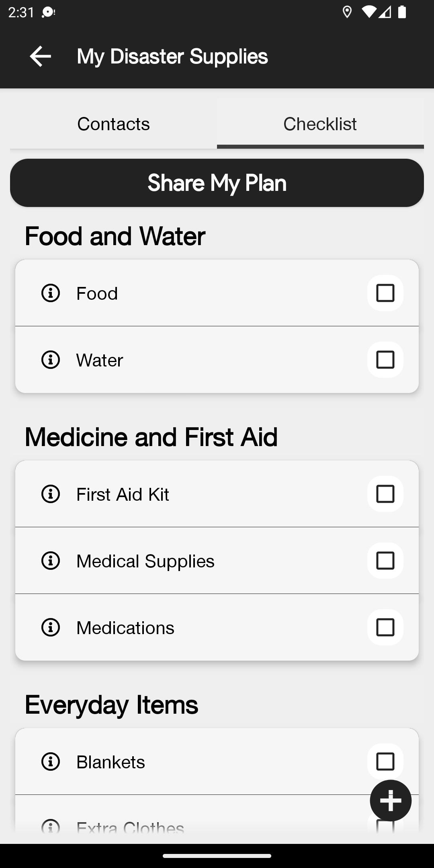This screenshot has height=868, width=434.
Task: Check the Food checkbox
Action: coord(385,293)
